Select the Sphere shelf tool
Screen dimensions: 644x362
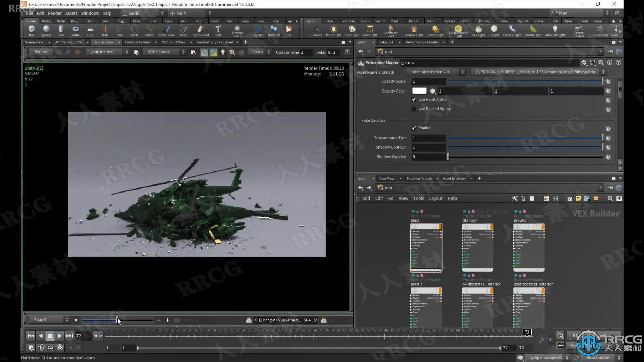tap(46, 30)
